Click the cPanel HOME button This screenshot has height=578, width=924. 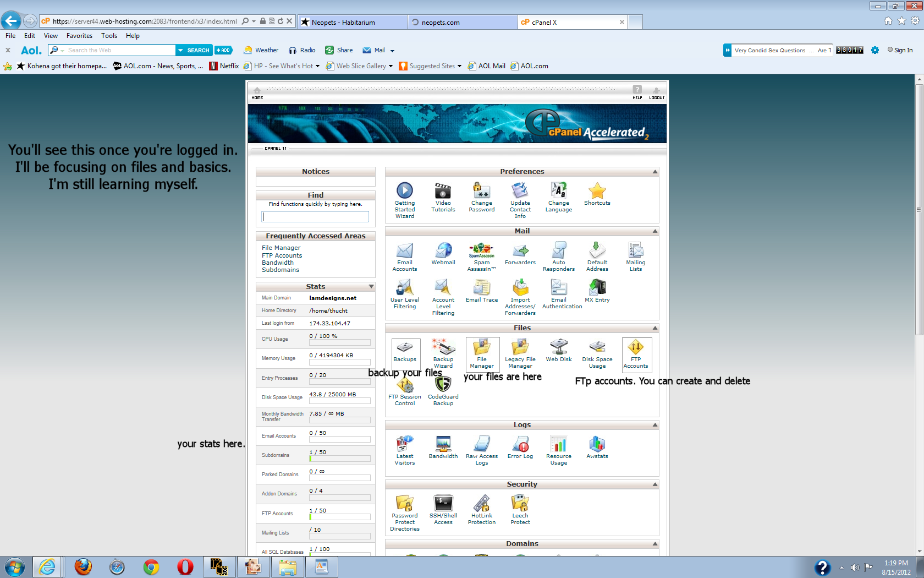[257, 93]
